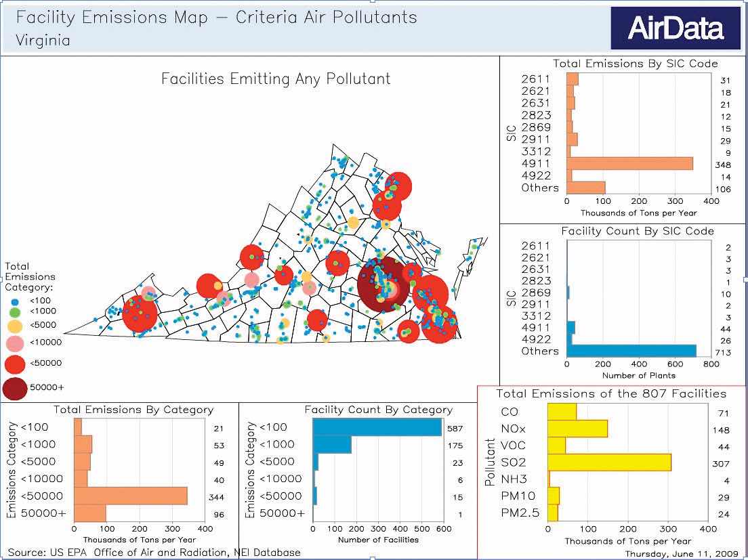Click the <50000 bar in Total Emissions By Category
This screenshot has width=748, height=560.
pos(130,496)
